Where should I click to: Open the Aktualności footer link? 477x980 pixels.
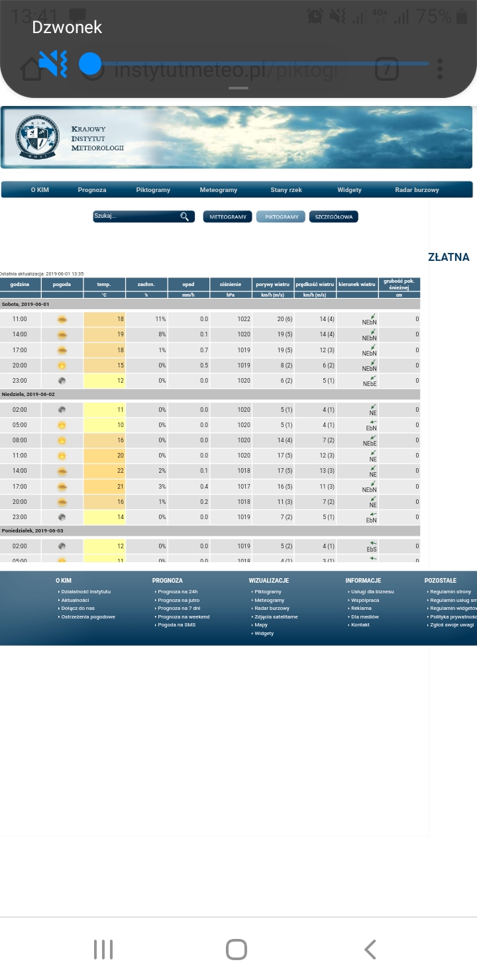[75, 600]
